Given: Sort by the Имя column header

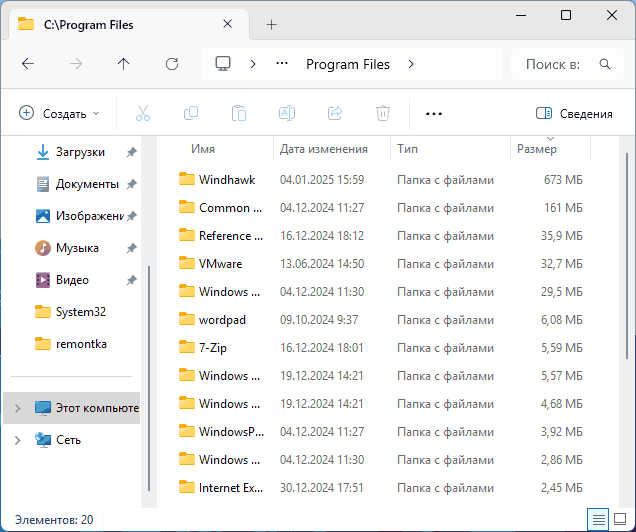Looking at the screenshot, I should 217,149.
